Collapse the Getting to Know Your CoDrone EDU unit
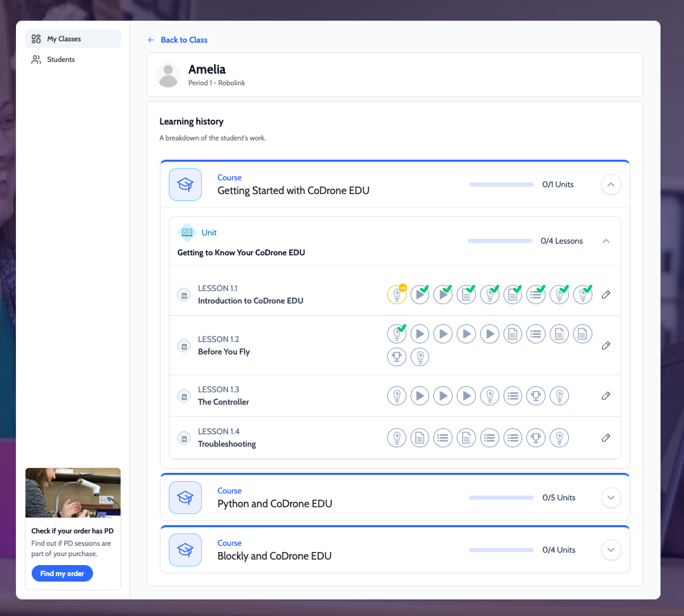This screenshot has width=684, height=616. [x=606, y=241]
